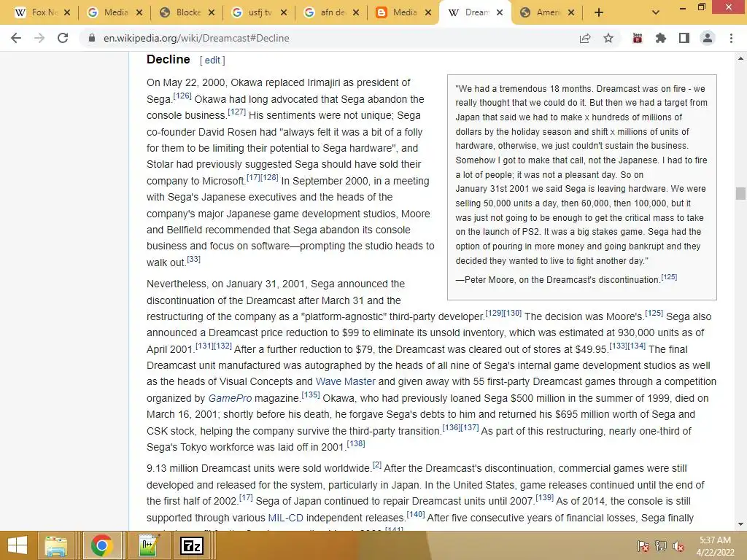Click the page scrollbar up arrow
This screenshot has height=560, width=747.
(x=740, y=58)
